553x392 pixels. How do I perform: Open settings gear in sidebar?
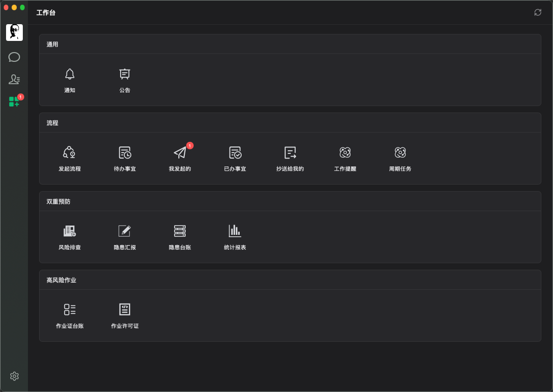(x=14, y=376)
